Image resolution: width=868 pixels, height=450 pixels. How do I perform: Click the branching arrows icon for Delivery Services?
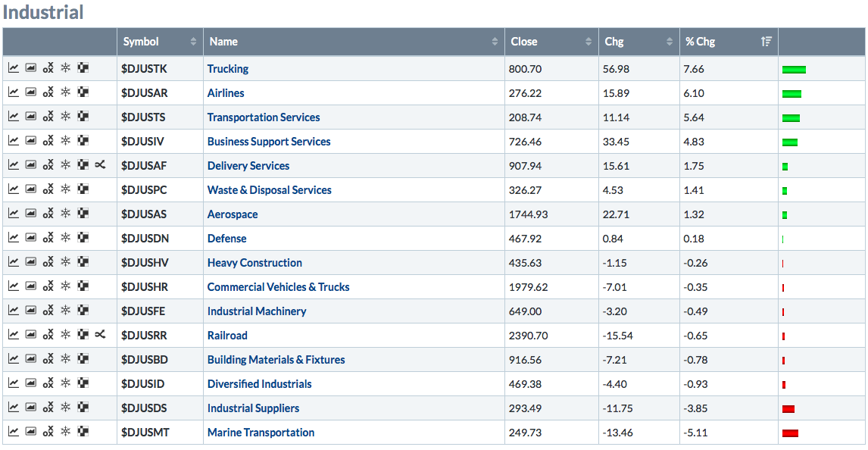(101, 165)
